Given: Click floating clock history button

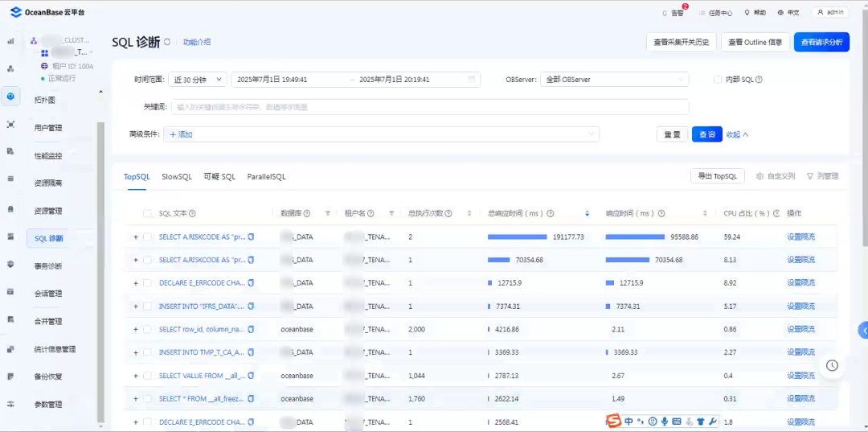Looking at the screenshot, I should tap(832, 365).
